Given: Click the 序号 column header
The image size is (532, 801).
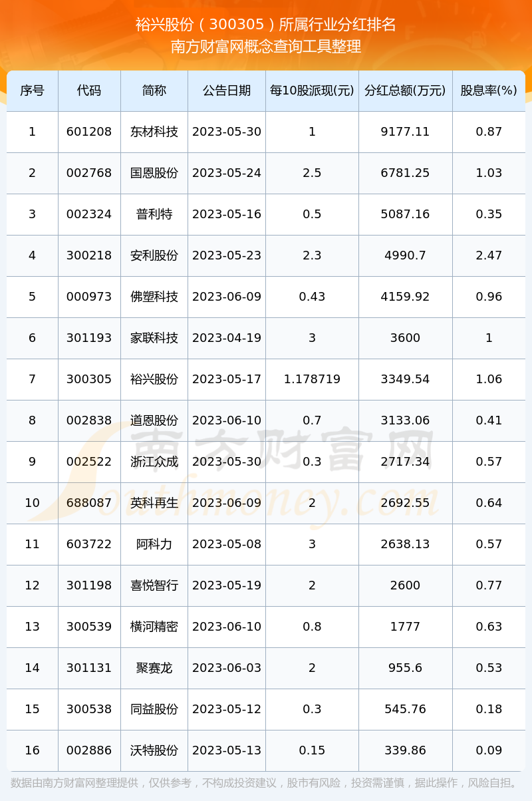Looking at the screenshot, I should (32, 90).
